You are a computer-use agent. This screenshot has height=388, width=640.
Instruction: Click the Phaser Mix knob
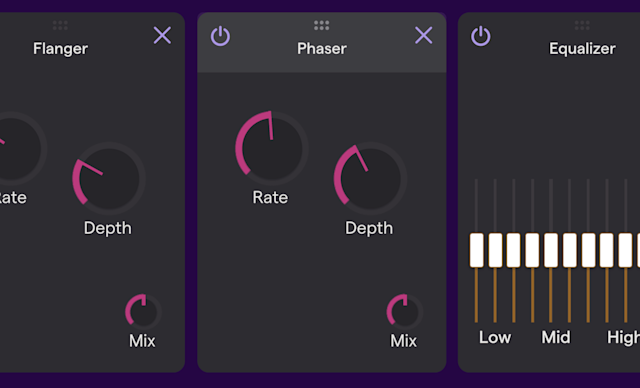[x=404, y=312]
